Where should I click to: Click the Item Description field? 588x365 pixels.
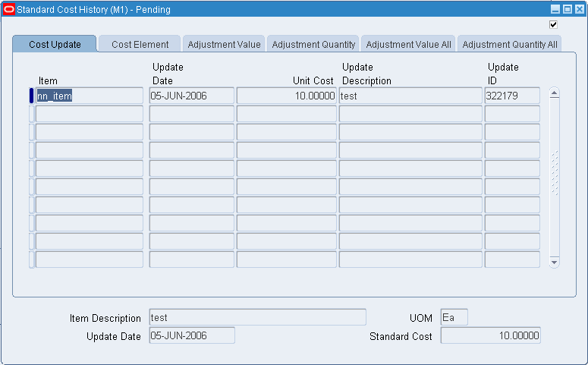[x=258, y=317]
